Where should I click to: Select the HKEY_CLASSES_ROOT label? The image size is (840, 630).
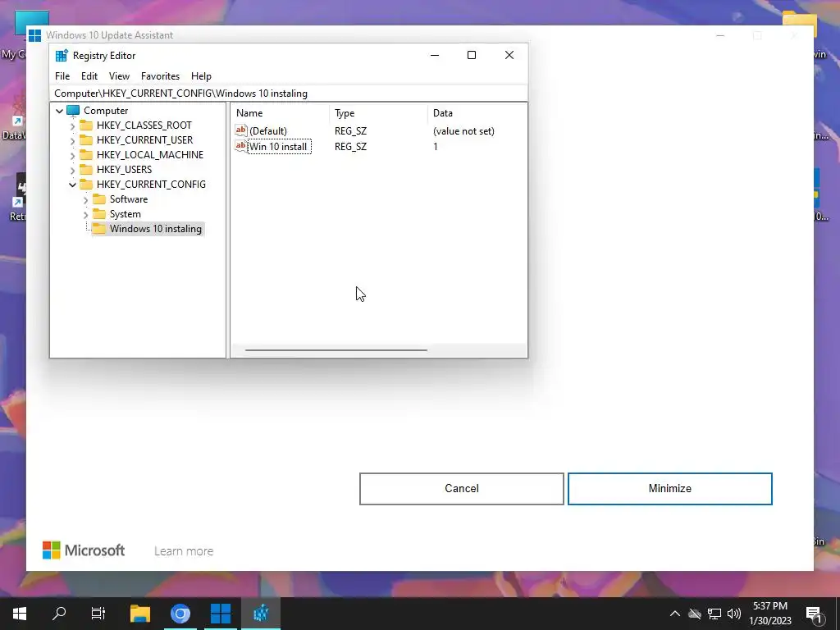[144, 126]
